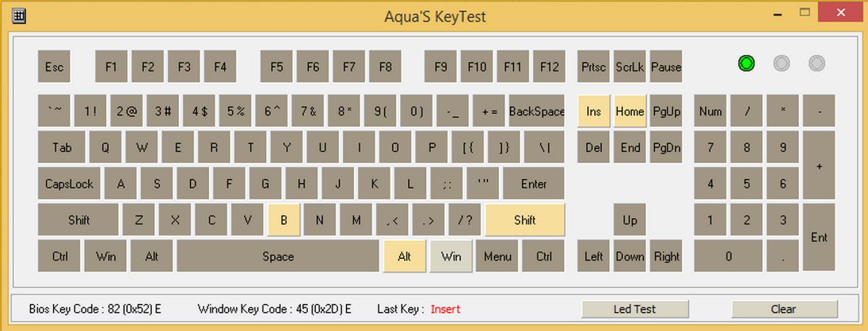Click the numpad plus key tile
868x331 pixels.
(819, 165)
